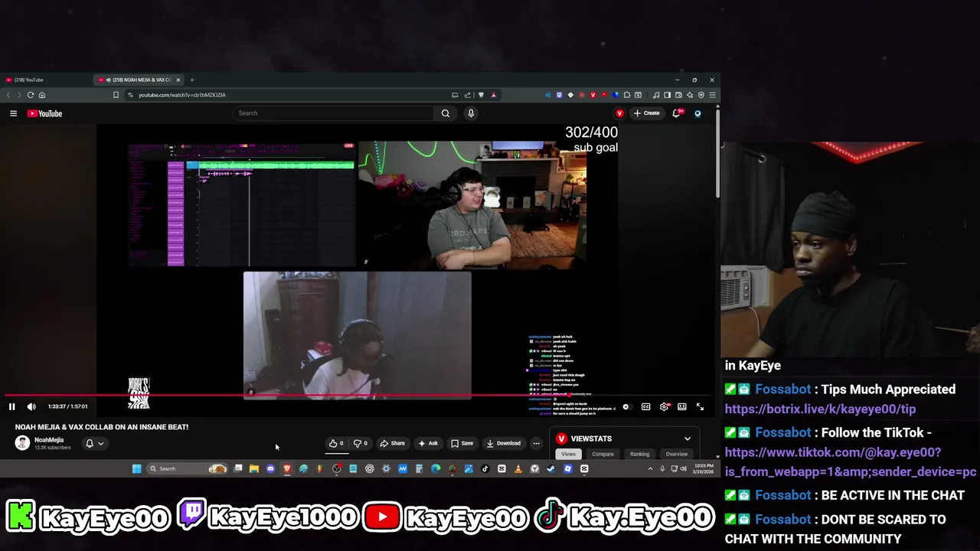Select the Compare tab in ViewStats

coord(603,454)
